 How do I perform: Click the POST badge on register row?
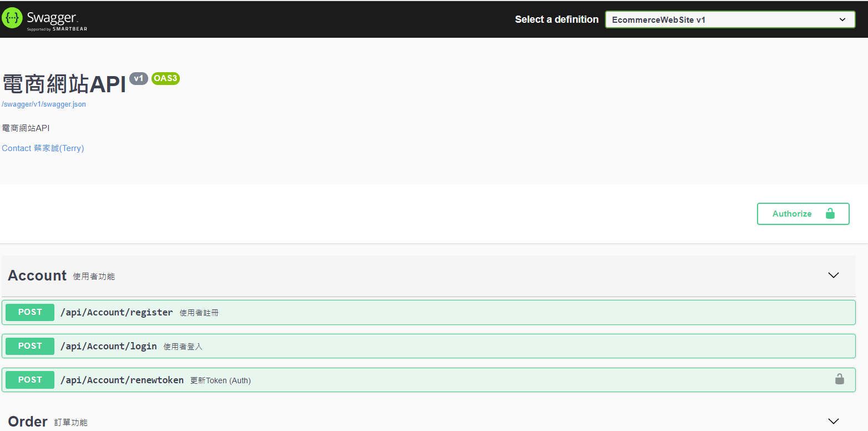pyautogui.click(x=30, y=312)
